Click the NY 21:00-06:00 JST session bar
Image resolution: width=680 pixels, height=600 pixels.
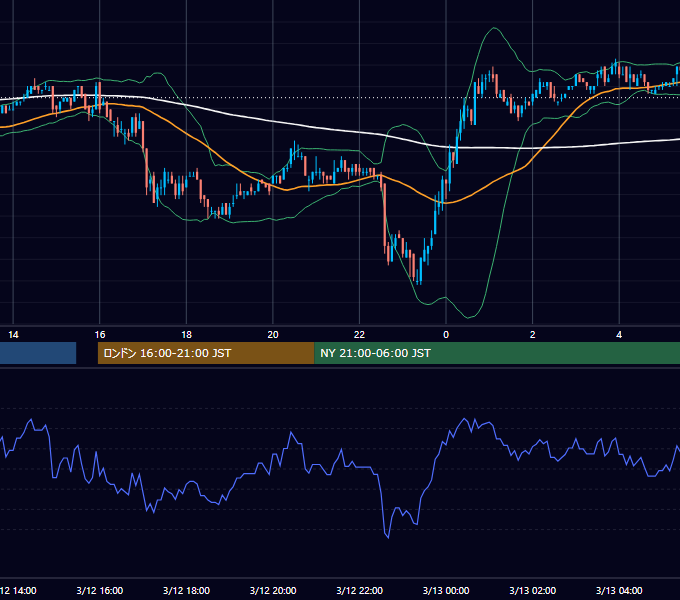(497, 353)
